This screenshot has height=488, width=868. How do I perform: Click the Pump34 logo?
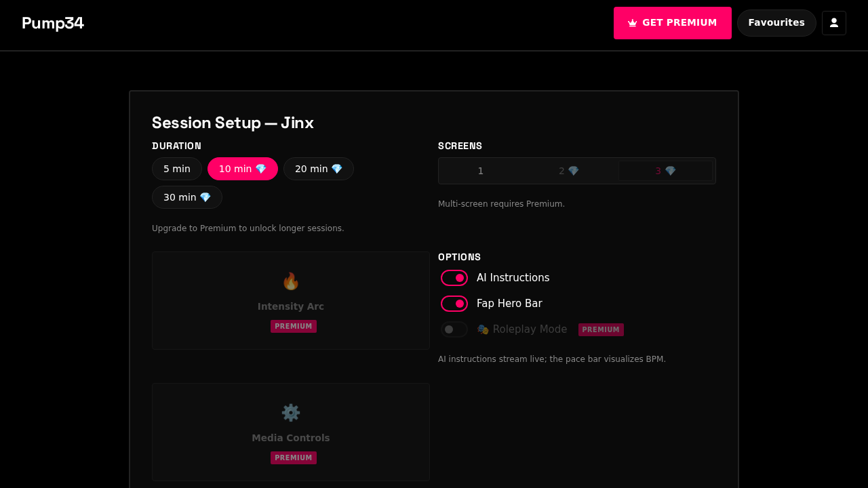[x=53, y=23]
